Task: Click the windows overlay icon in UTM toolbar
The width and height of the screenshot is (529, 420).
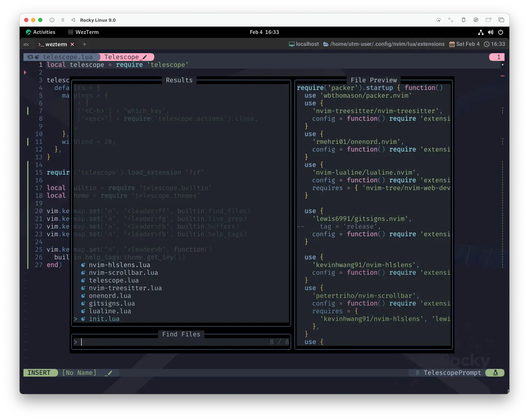Action: click(501, 20)
